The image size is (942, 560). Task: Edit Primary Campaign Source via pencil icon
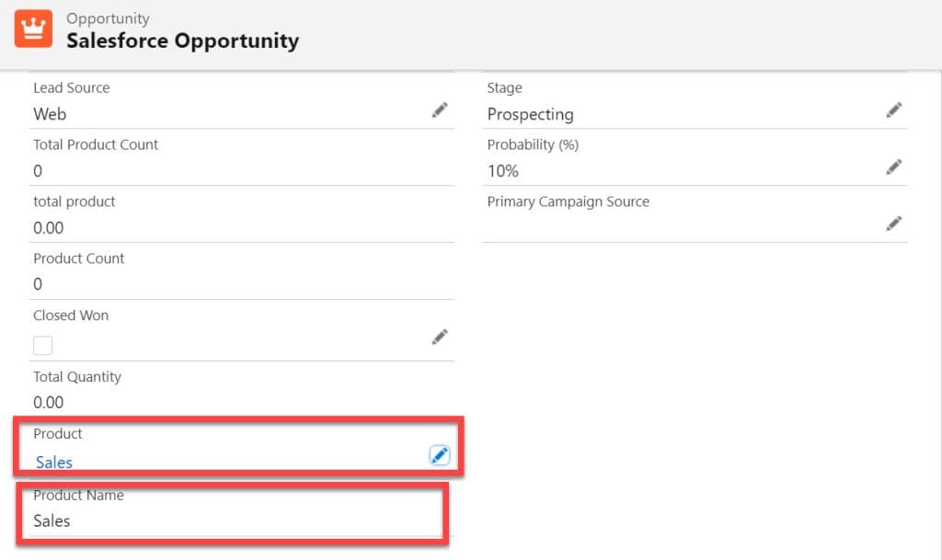(x=893, y=223)
